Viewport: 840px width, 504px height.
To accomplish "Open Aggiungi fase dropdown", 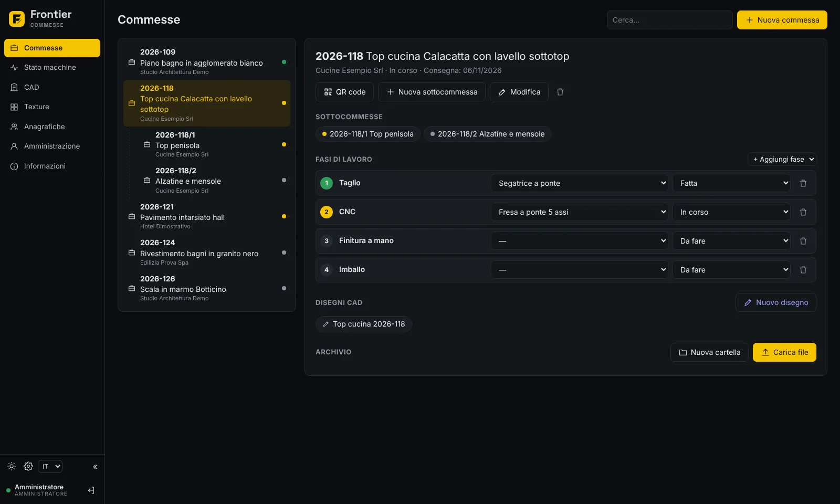I will (x=782, y=159).
